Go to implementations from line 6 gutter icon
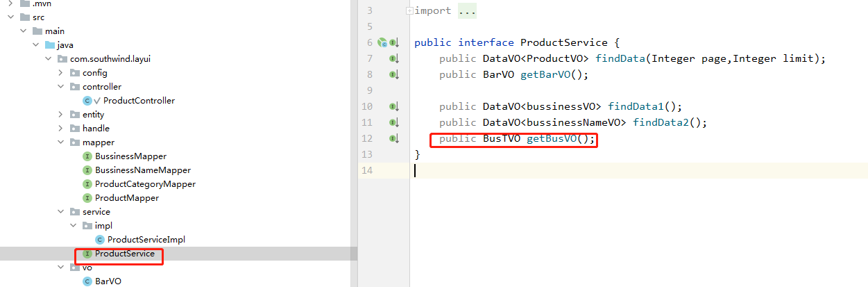868x287 pixels. click(x=393, y=43)
